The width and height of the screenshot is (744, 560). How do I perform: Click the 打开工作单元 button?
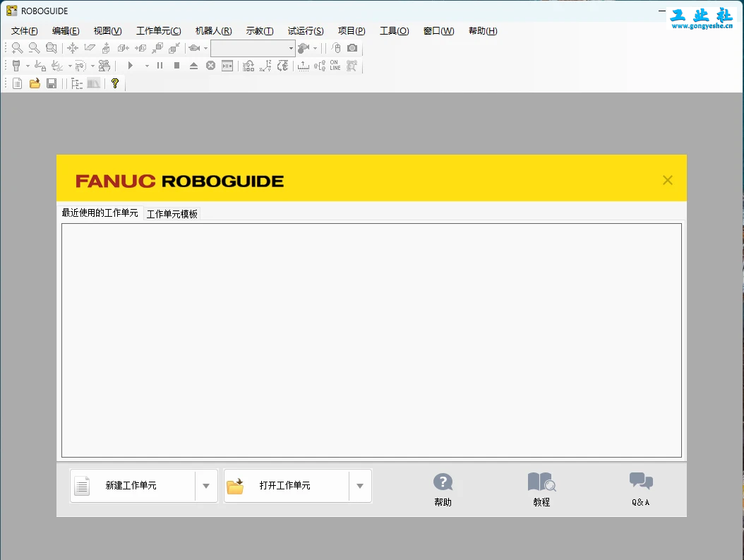point(286,485)
